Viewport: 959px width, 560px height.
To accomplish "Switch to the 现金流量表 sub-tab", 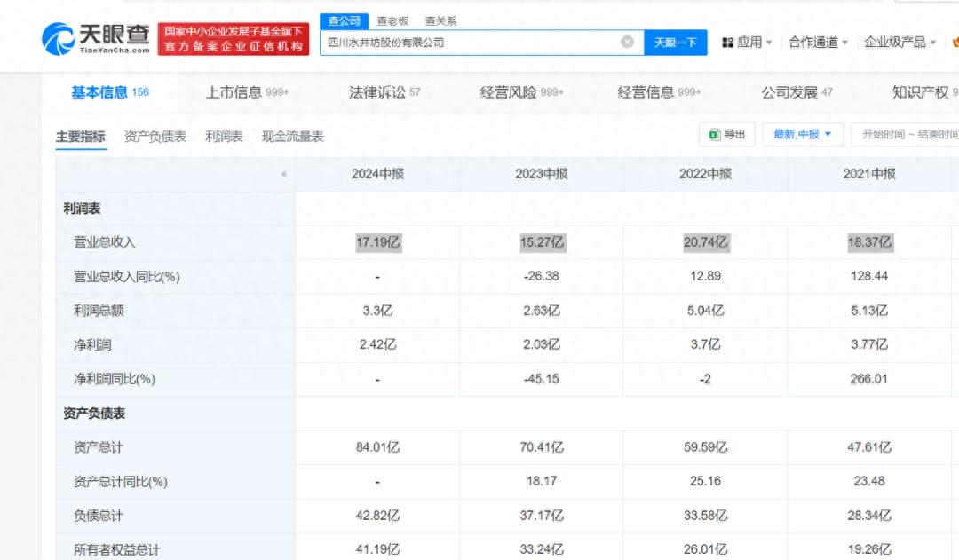I will click(x=292, y=137).
